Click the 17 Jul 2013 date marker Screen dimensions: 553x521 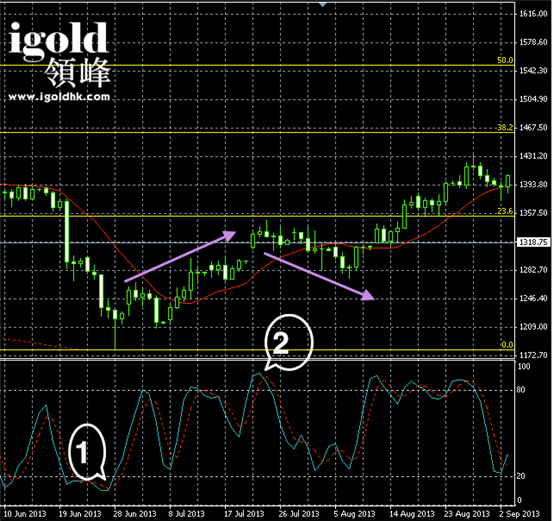(244, 514)
